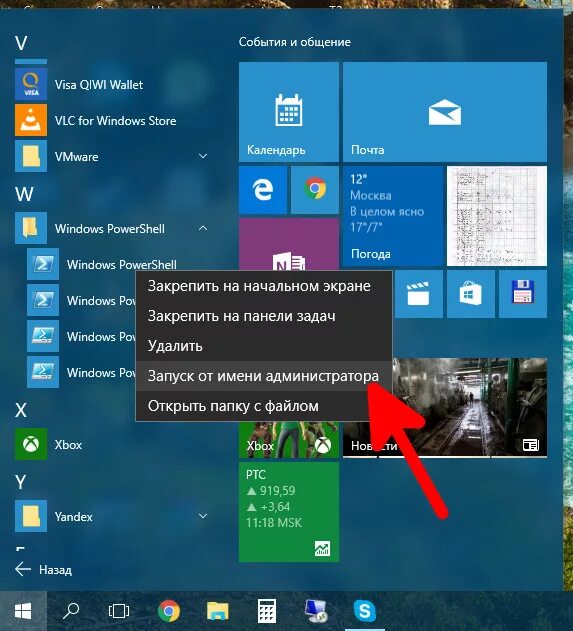Launch VLC for Windows Store icon
Viewport: 573px width, 631px height.
(x=31, y=120)
